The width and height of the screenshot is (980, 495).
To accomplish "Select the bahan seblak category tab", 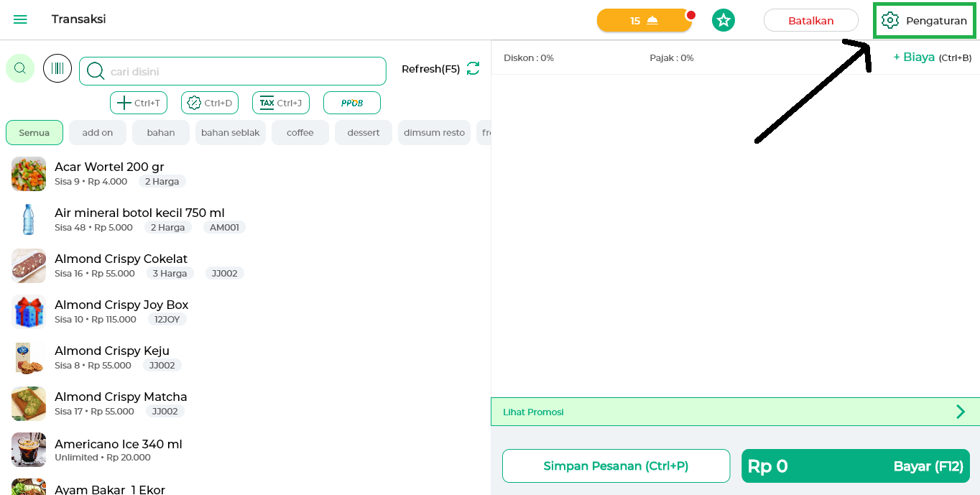I will coord(231,132).
